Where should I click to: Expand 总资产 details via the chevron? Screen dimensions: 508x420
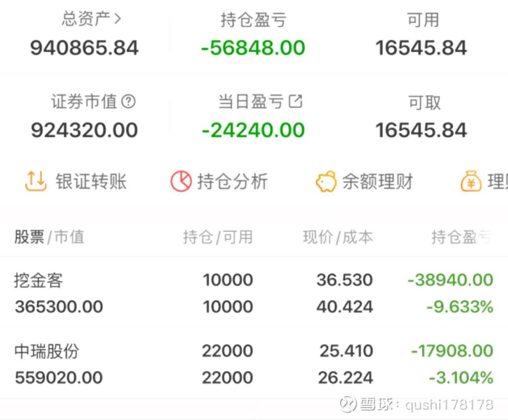click(117, 19)
